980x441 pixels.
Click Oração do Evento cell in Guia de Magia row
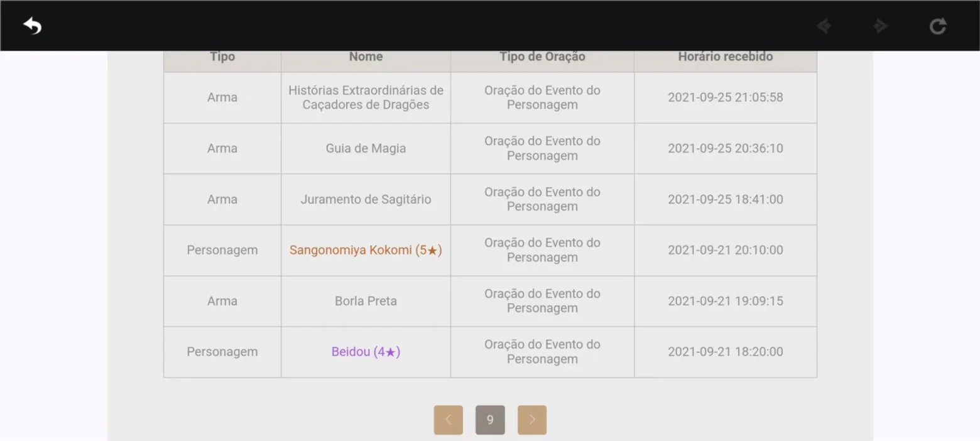coord(542,148)
